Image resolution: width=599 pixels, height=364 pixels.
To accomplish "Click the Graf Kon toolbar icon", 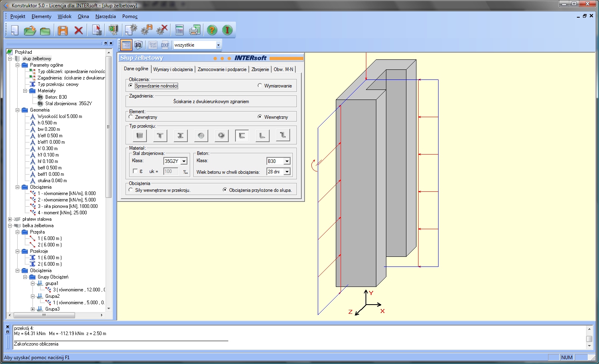I will (x=153, y=45).
